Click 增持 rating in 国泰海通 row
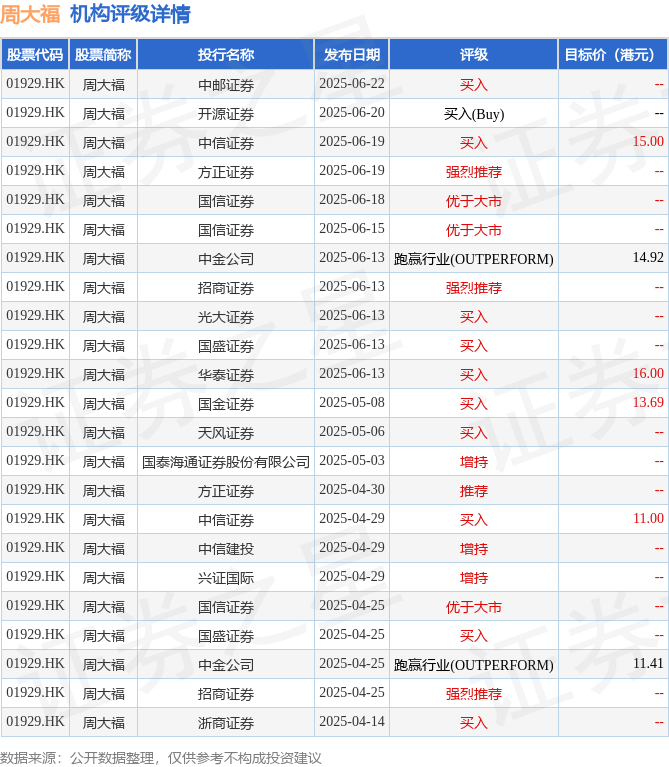669x767 pixels. tap(473, 461)
